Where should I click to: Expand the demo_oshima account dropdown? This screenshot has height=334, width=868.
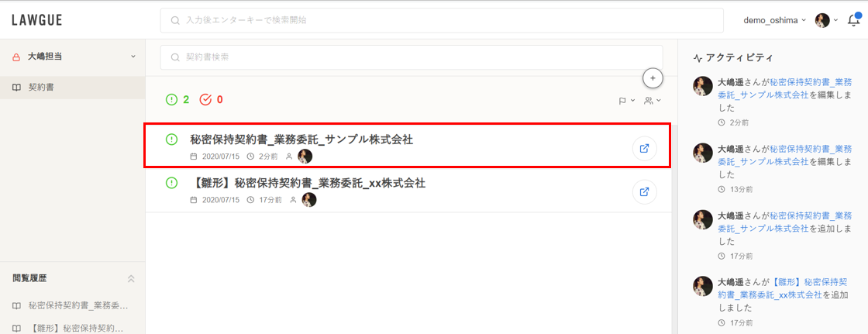pos(774,20)
